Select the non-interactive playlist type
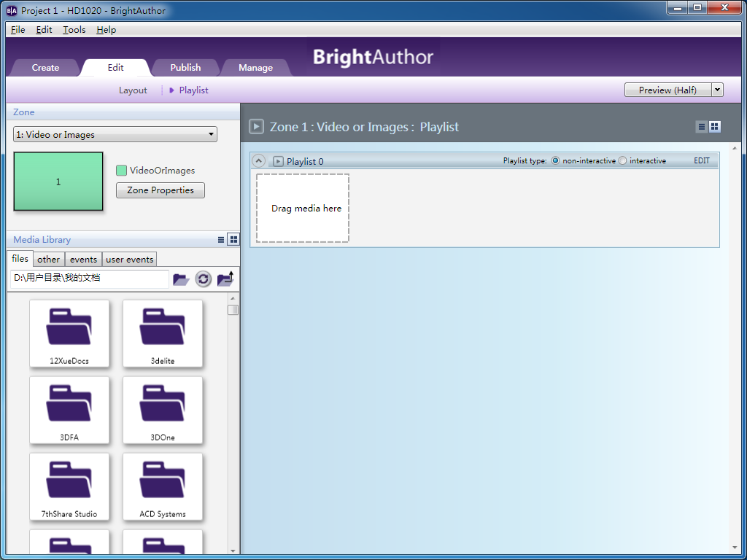 tap(555, 161)
